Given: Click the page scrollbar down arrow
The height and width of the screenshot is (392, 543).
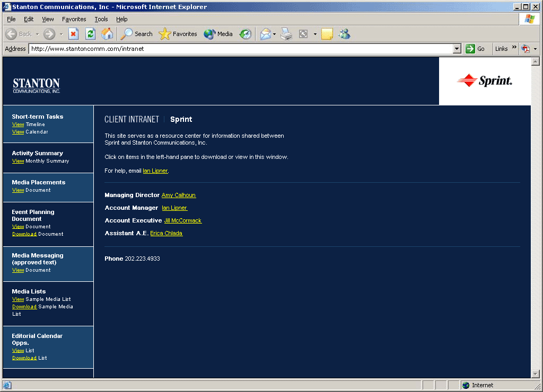Looking at the screenshot, I should pos(535,374).
